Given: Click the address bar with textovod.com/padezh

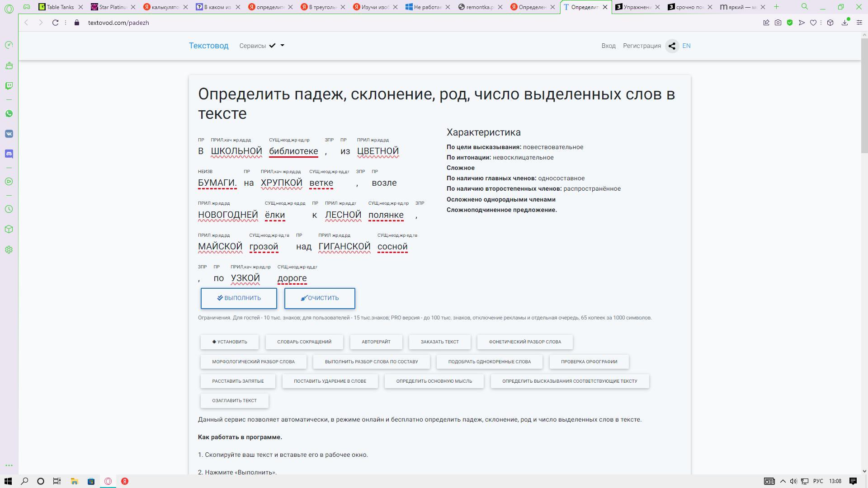Looking at the screenshot, I should 118,23.
